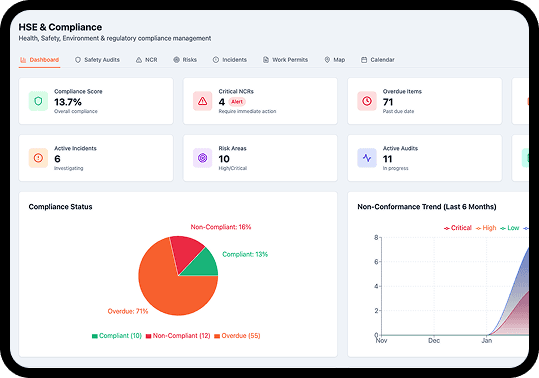Toggle the Overdue (55) legend entry
Viewport: 539px width, 378px height.
point(237,336)
